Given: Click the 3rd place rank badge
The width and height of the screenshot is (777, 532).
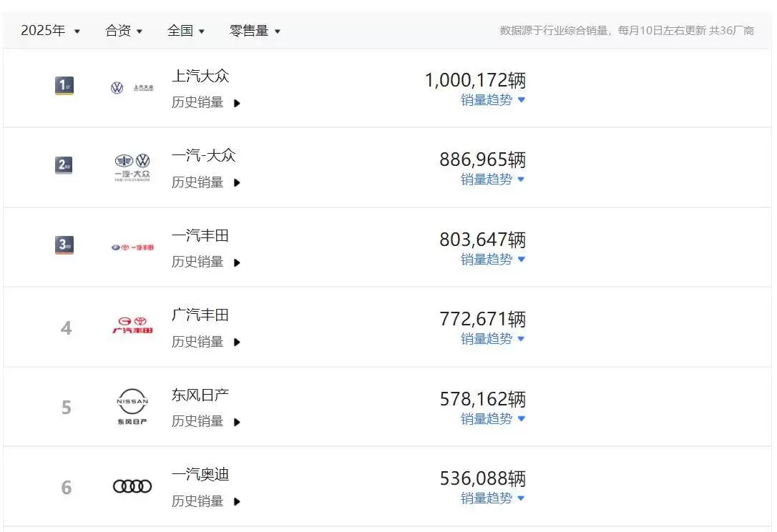Looking at the screenshot, I should point(64,245).
